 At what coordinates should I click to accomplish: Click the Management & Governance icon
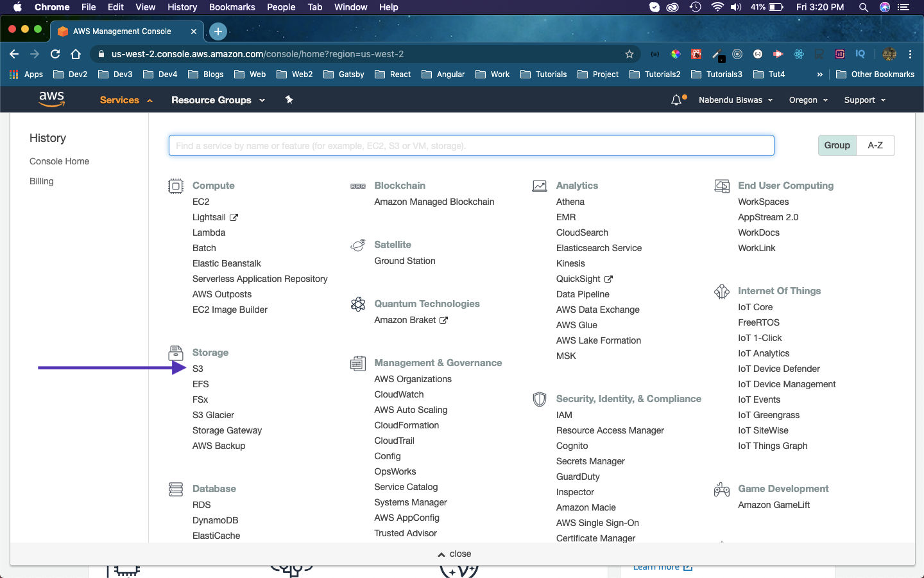click(x=358, y=363)
